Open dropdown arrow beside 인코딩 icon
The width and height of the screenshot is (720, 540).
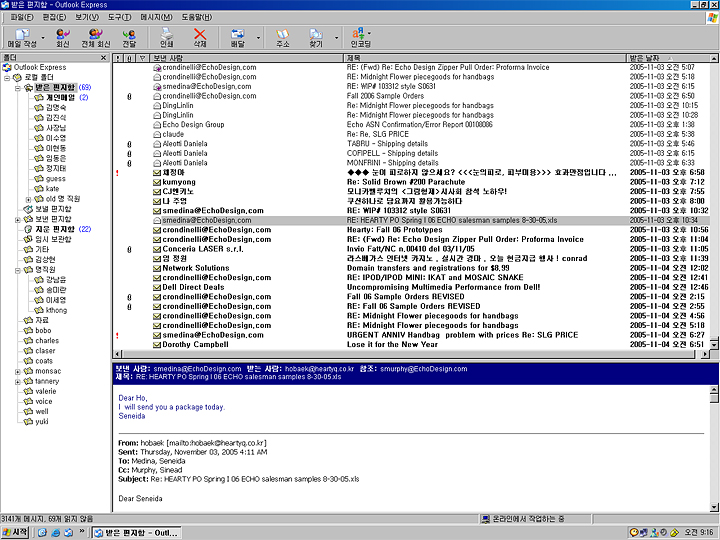pos(370,33)
